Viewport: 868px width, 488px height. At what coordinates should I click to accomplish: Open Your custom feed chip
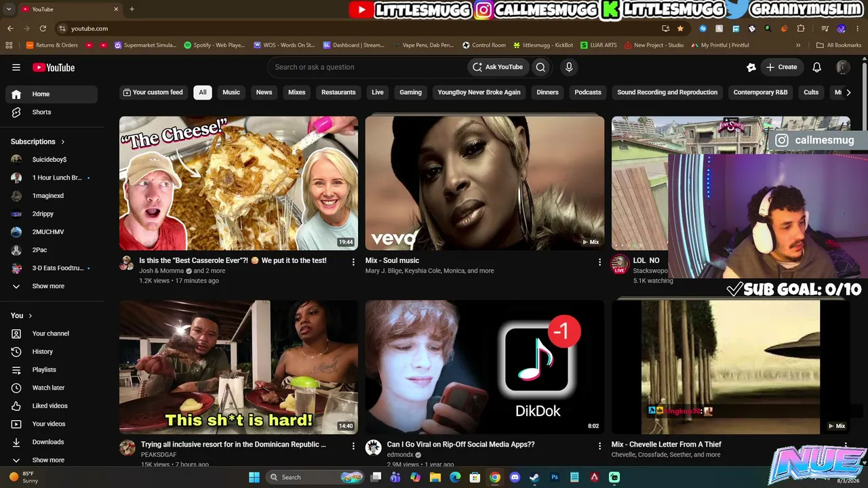click(153, 92)
